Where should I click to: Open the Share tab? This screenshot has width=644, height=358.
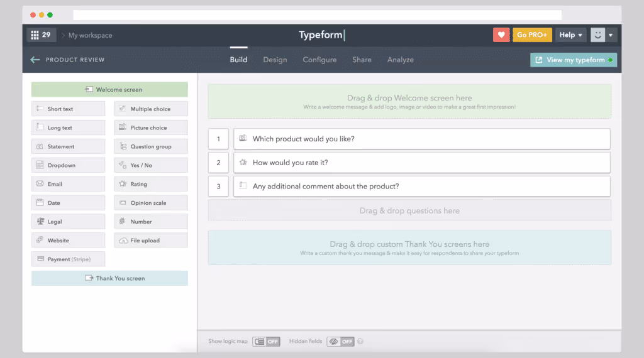click(x=362, y=60)
